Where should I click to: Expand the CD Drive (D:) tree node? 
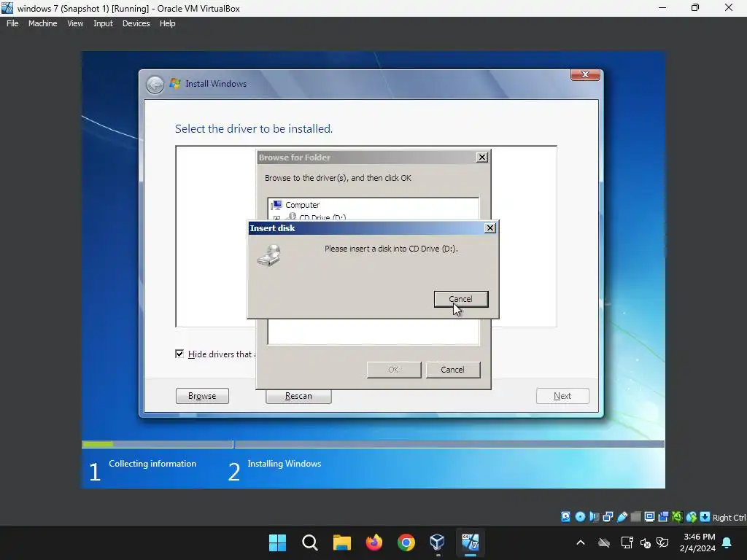[x=276, y=218]
